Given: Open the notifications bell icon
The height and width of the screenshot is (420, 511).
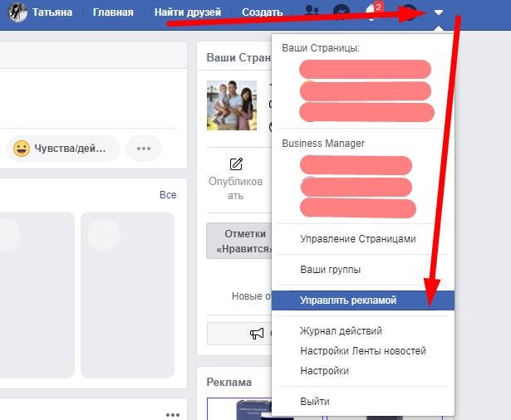Looking at the screenshot, I should pyautogui.click(x=371, y=13).
